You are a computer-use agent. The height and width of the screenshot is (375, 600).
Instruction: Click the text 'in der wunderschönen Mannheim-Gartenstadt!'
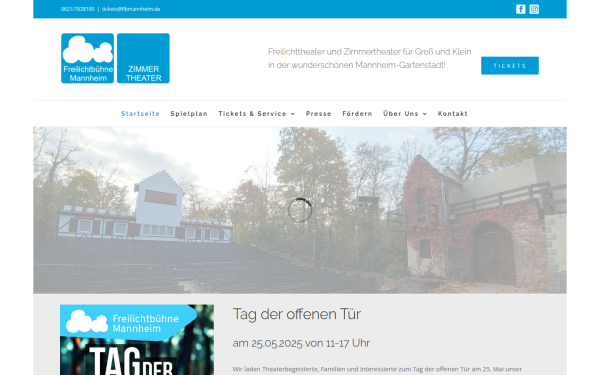click(357, 65)
